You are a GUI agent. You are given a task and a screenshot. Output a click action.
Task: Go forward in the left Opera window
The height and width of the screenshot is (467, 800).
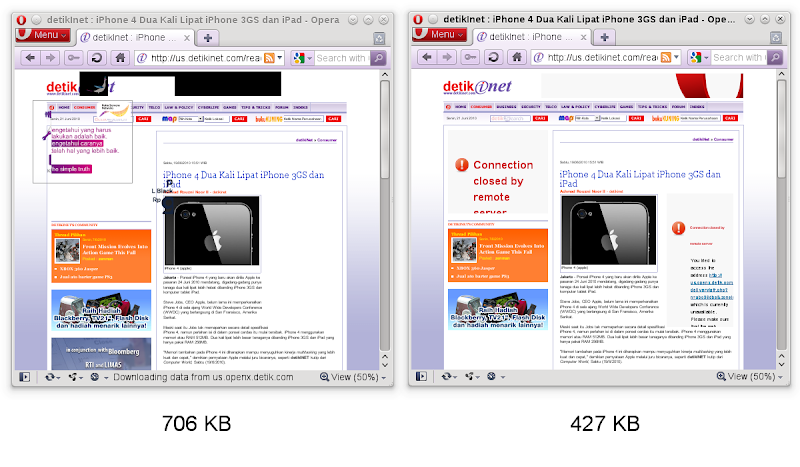(x=49, y=58)
